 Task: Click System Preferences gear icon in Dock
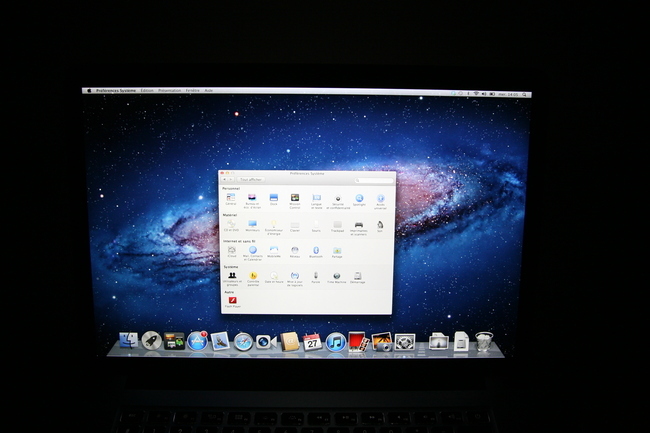[405, 343]
